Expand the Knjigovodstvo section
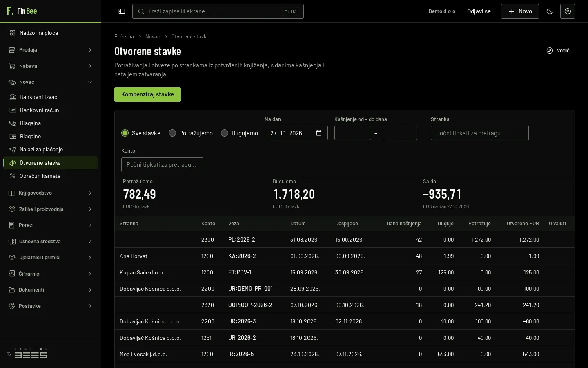 point(50,193)
